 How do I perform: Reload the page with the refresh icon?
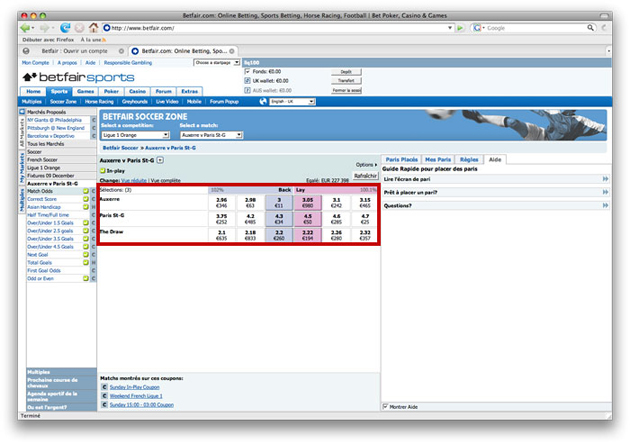[x=65, y=28]
